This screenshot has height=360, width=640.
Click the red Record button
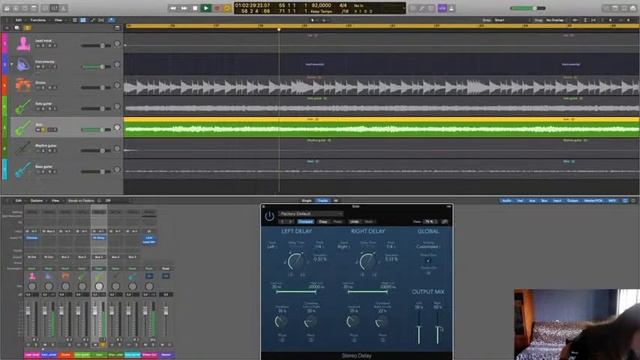coord(217,8)
